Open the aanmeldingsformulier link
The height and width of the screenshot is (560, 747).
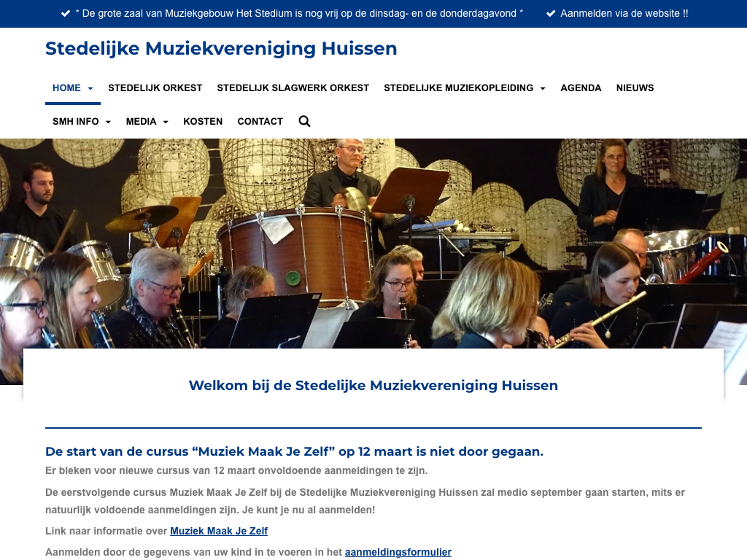(398, 553)
